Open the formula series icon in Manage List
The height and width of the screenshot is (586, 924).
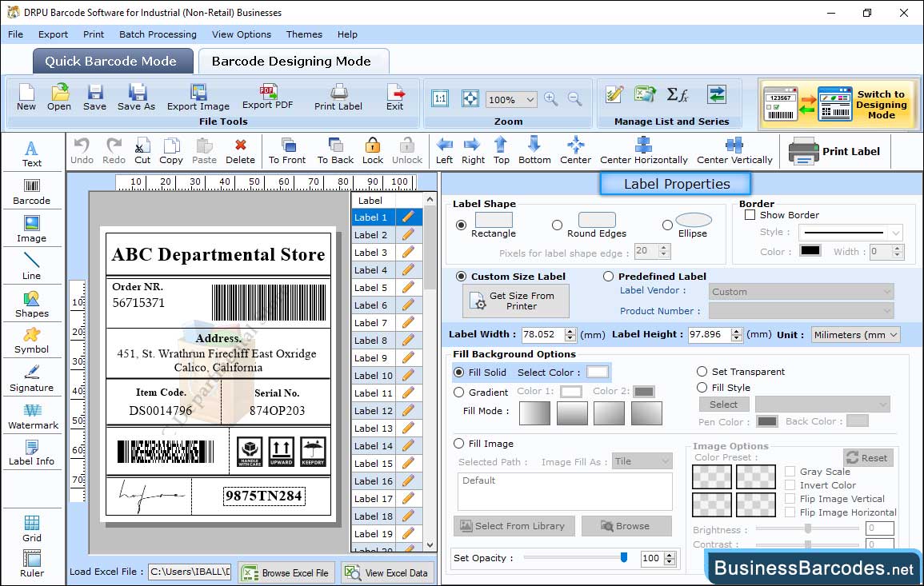point(677,94)
